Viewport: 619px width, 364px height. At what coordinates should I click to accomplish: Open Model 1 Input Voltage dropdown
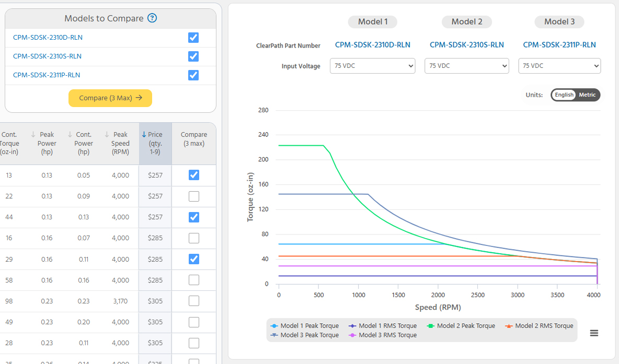point(372,66)
